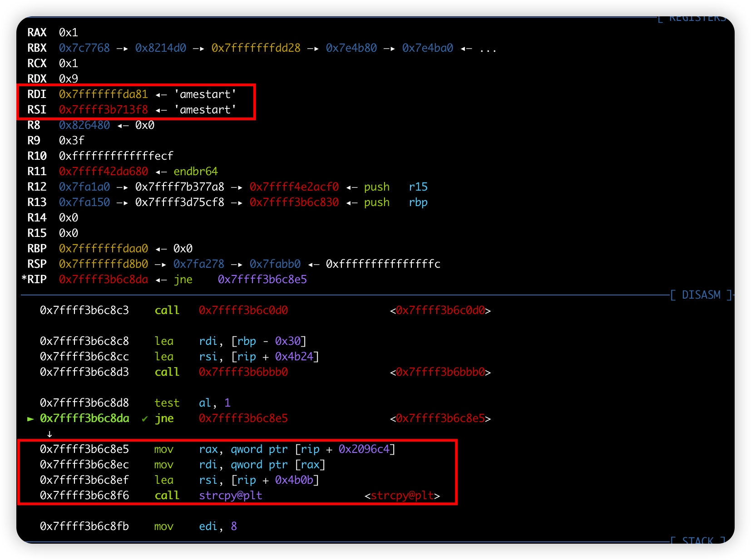This screenshot has height=560, width=751.
Task: Click the 'test al, 1' instruction
Action: click(x=193, y=403)
